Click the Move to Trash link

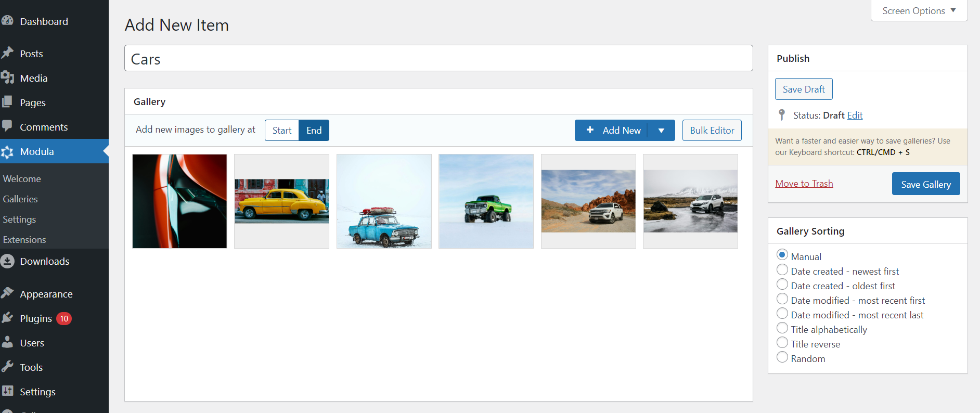[x=804, y=184]
